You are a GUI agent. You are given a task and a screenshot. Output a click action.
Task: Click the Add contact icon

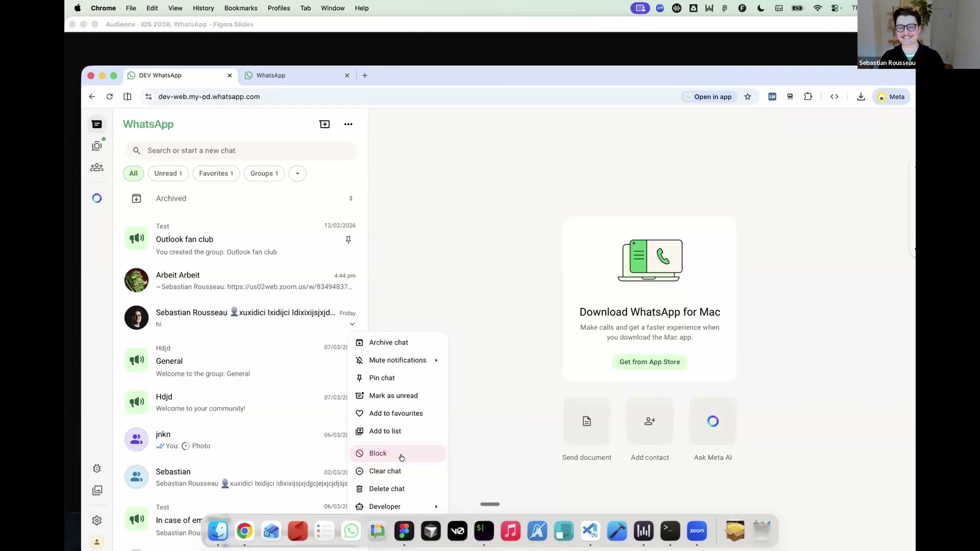tap(649, 421)
